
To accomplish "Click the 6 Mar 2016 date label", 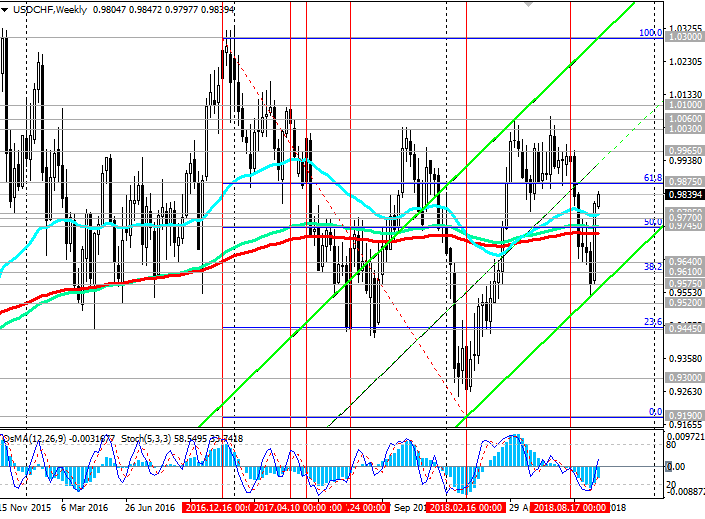I will 85,508.
